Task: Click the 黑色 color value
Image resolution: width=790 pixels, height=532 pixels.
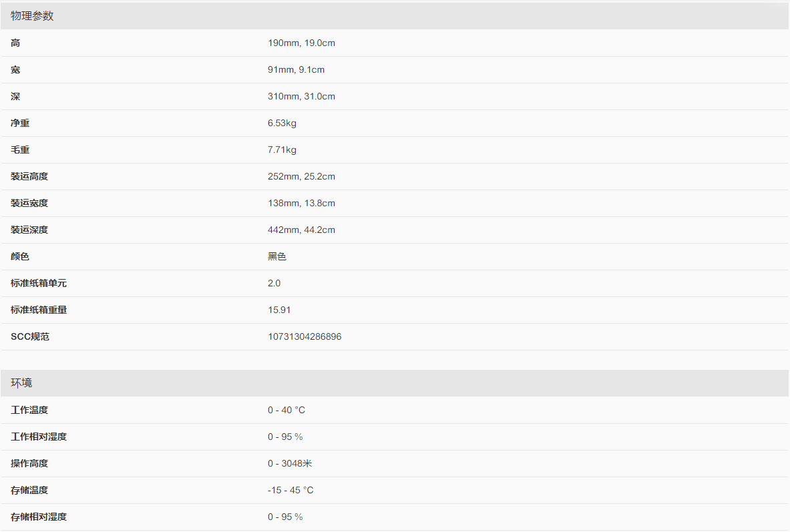Action: pos(277,257)
